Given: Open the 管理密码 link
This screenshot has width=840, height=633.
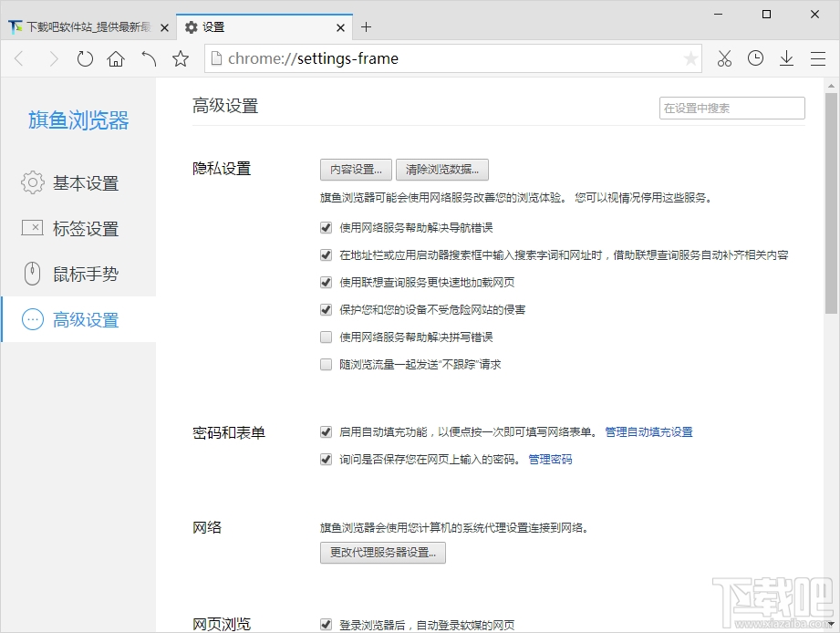Looking at the screenshot, I should tap(550, 460).
